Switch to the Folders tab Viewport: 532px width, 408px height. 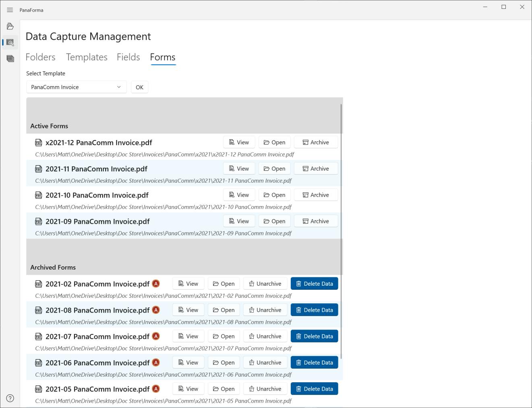point(40,57)
